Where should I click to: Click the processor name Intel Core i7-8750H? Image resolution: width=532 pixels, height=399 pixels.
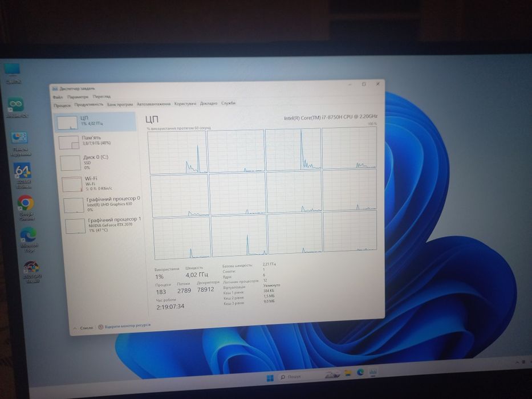[331, 117]
